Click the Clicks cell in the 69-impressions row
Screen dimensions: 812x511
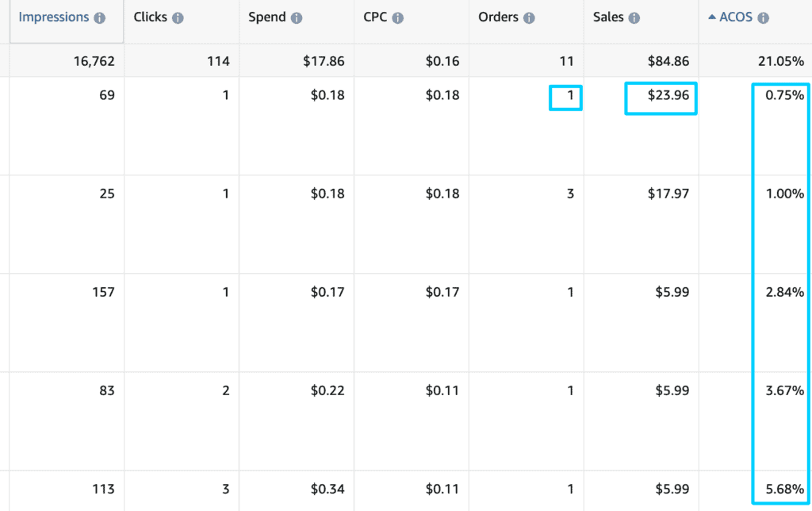pos(226,95)
